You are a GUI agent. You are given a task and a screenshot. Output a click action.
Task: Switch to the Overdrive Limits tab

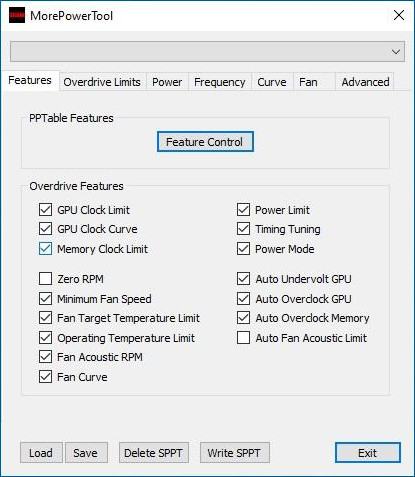(x=102, y=82)
